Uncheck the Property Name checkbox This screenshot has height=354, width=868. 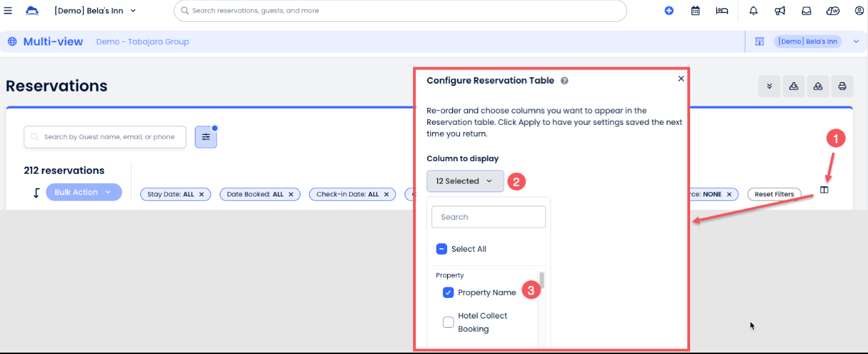(x=448, y=292)
